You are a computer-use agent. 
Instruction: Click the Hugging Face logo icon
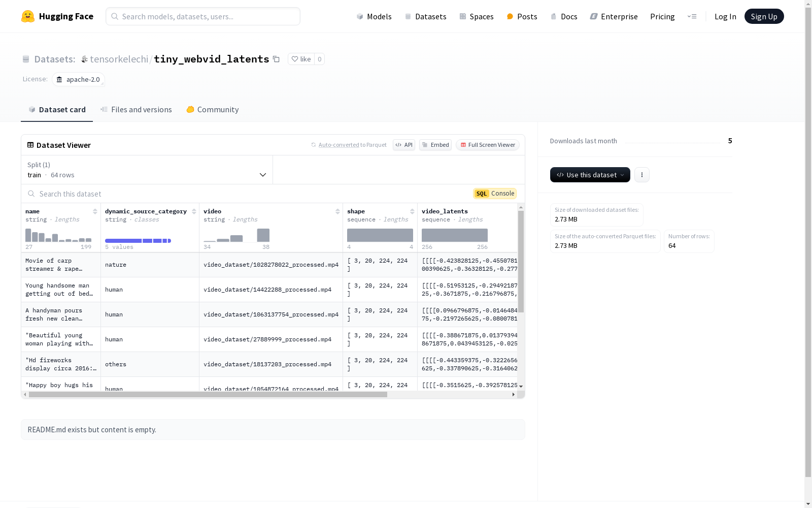(28, 16)
